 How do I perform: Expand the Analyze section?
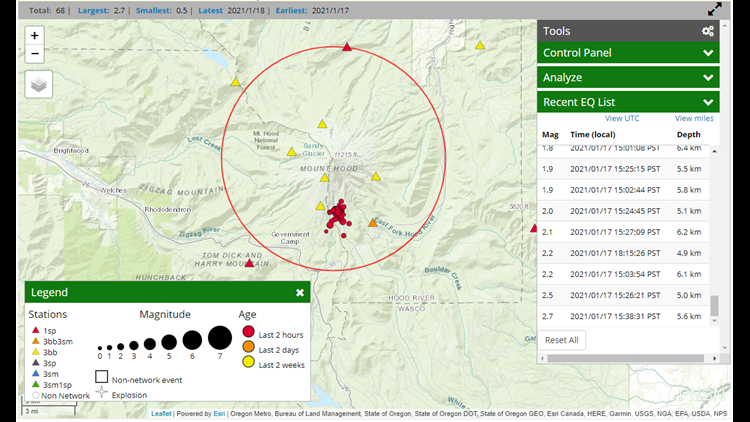[x=628, y=78]
